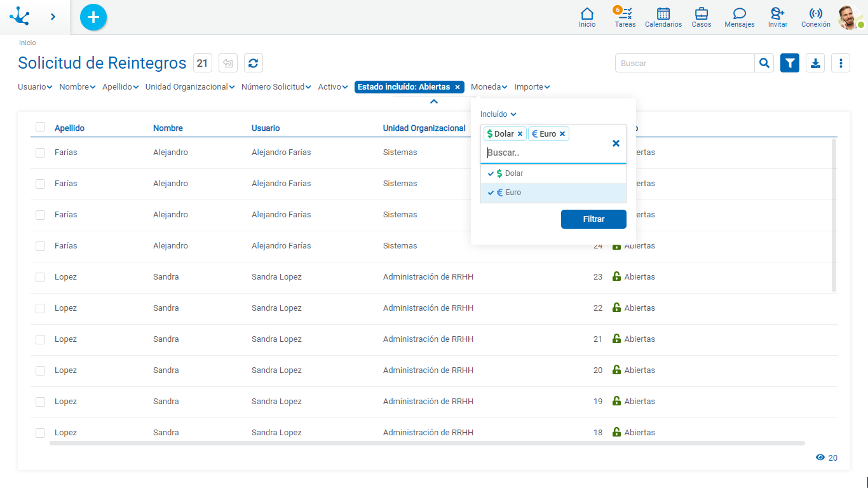
Task: Open the Nombre filter dropdown
Action: [x=78, y=87]
